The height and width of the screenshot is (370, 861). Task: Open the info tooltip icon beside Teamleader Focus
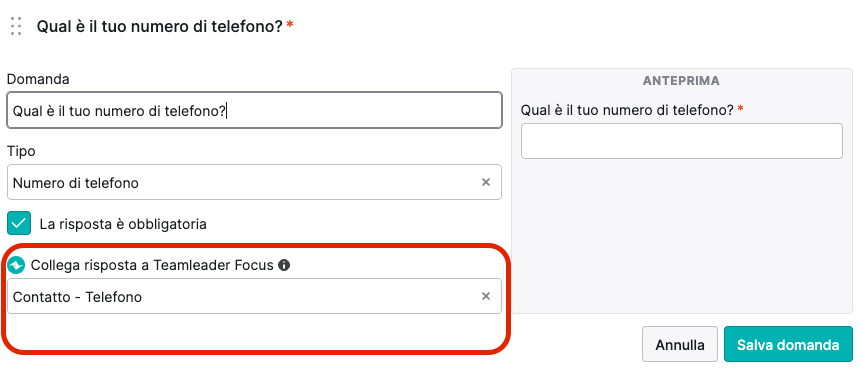click(x=284, y=265)
